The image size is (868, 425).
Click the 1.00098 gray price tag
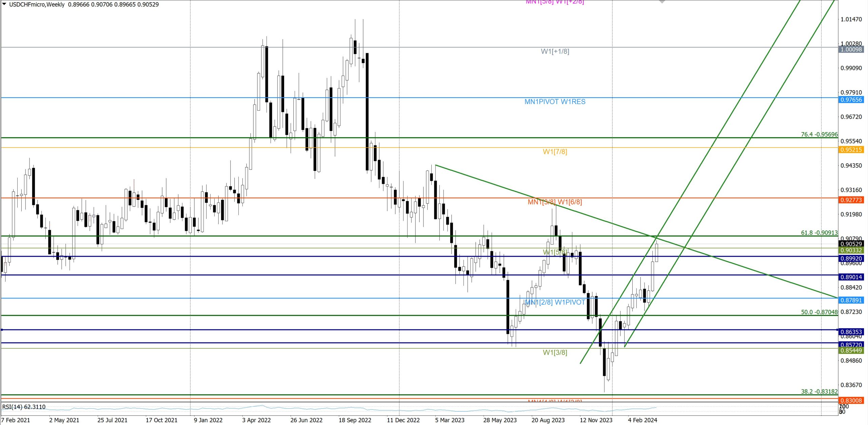point(851,50)
